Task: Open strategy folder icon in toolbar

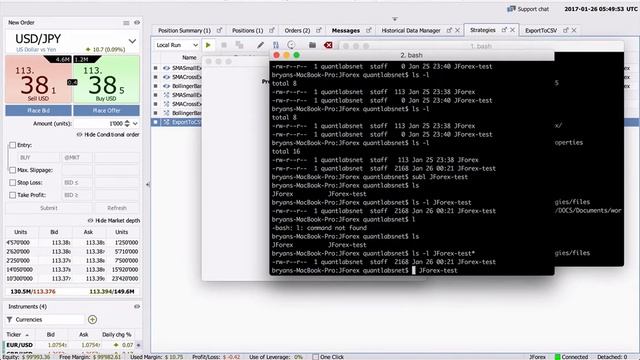Action: tap(312, 45)
